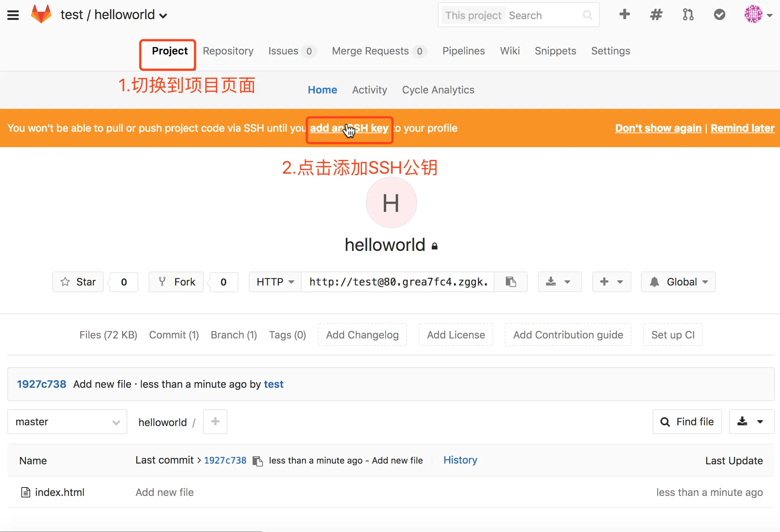Click the Find file button

pyautogui.click(x=687, y=422)
